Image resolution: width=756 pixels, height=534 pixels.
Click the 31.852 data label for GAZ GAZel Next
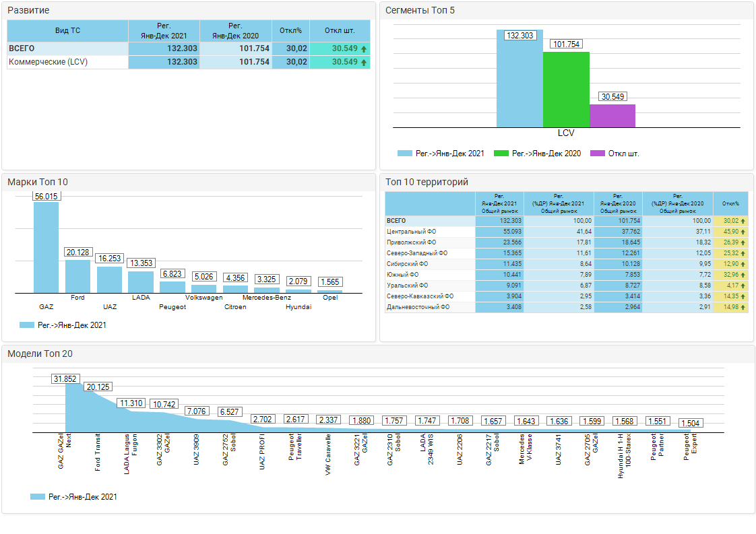point(66,379)
